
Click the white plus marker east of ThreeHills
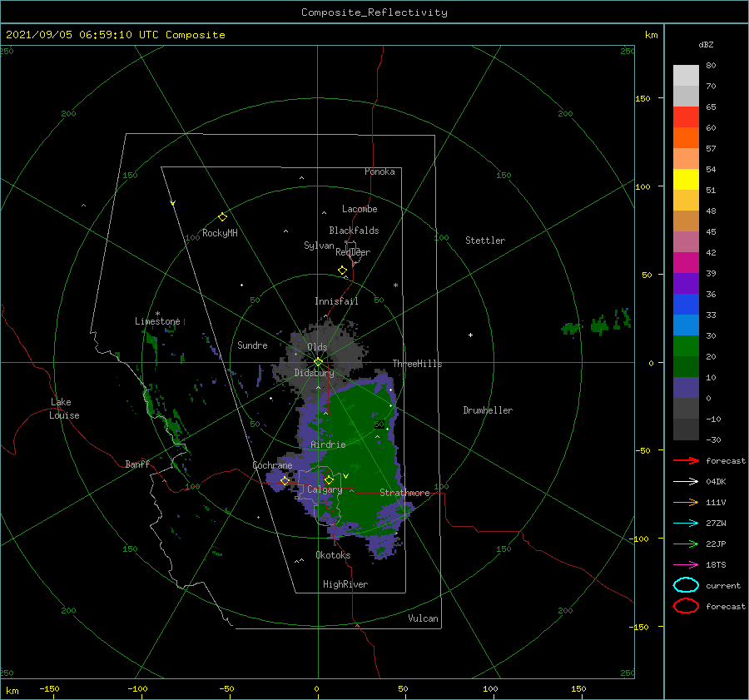click(x=470, y=335)
